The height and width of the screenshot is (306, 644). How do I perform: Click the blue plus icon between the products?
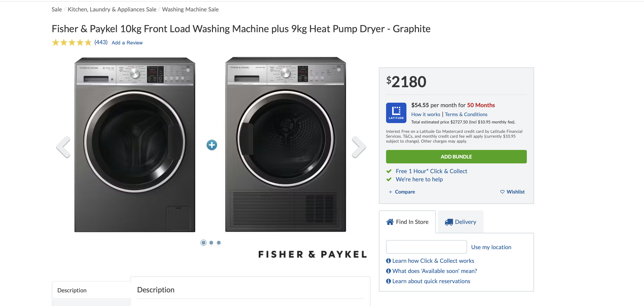pos(212,145)
